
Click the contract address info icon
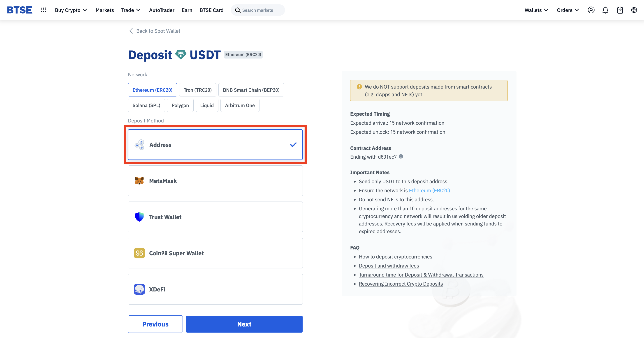[x=401, y=157]
